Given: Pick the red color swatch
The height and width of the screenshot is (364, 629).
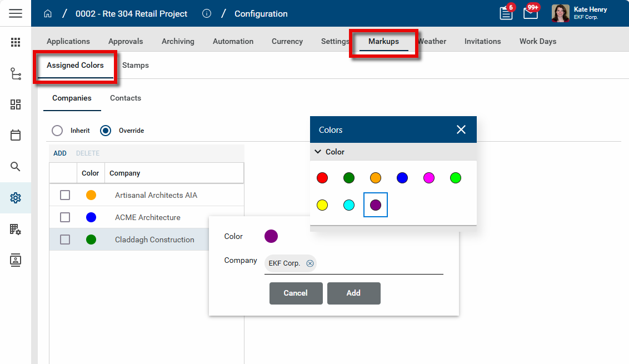Looking at the screenshot, I should coord(322,178).
